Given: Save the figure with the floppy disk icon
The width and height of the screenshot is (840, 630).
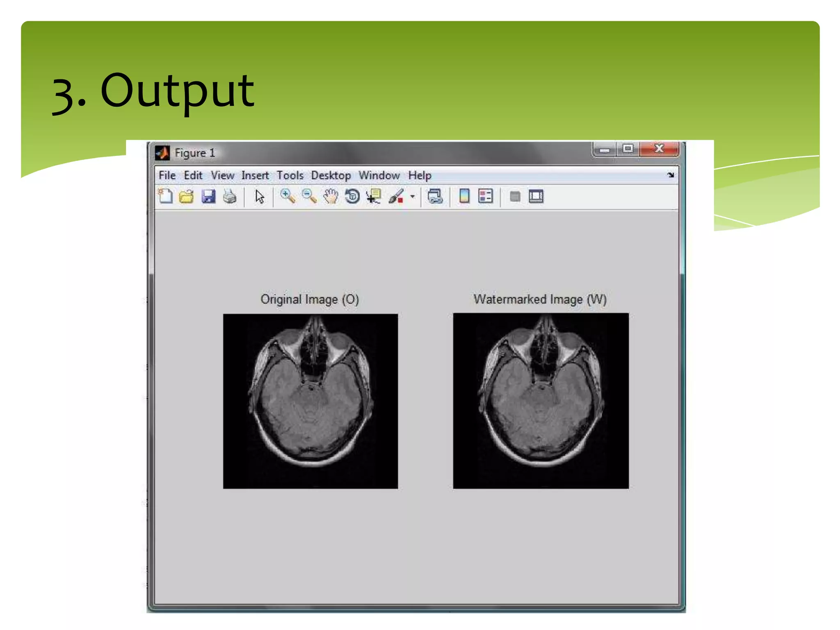Looking at the screenshot, I should click(x=208, y=197).
